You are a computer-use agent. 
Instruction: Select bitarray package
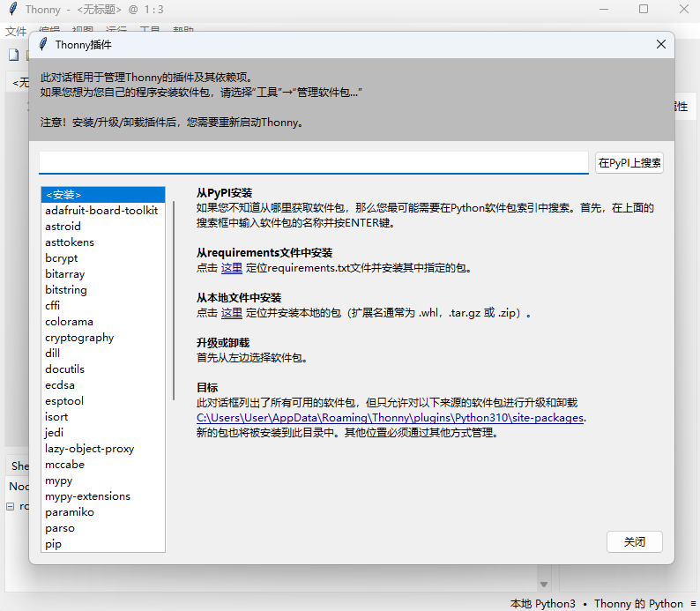point(102,274)
